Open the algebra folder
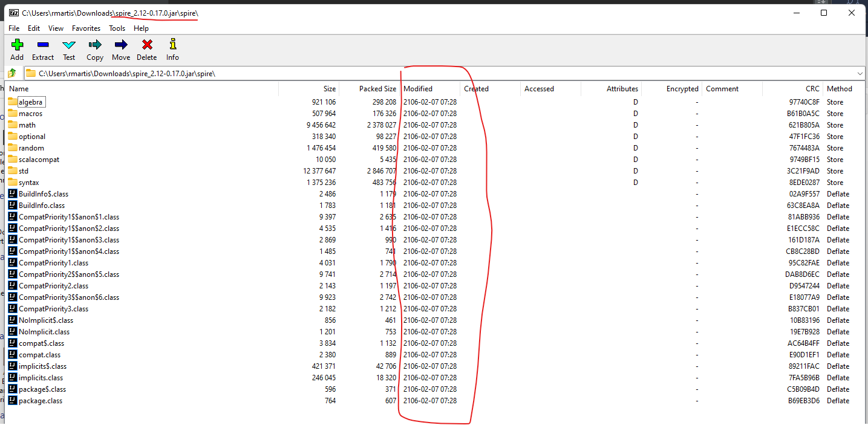 click(29, 102)
